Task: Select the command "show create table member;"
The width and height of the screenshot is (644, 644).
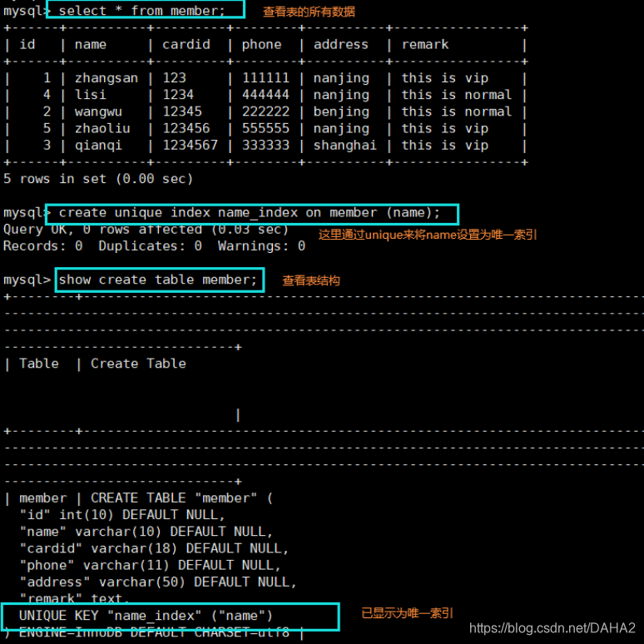Action: coord(158,280)
